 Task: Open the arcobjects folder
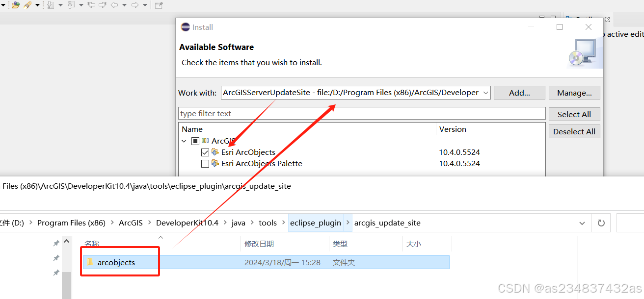(116, 262)
